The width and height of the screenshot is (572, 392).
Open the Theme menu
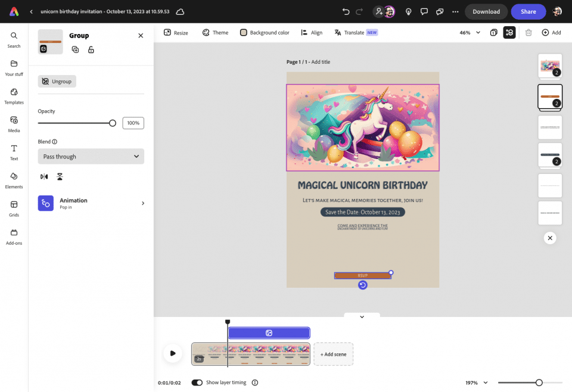[x=215, y=33]
